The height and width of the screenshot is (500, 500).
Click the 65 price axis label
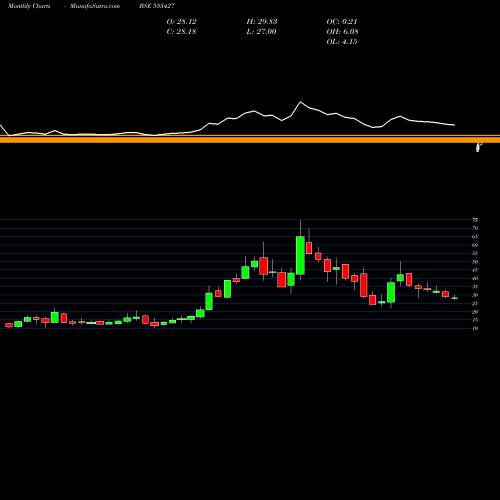tap(475, 237)
